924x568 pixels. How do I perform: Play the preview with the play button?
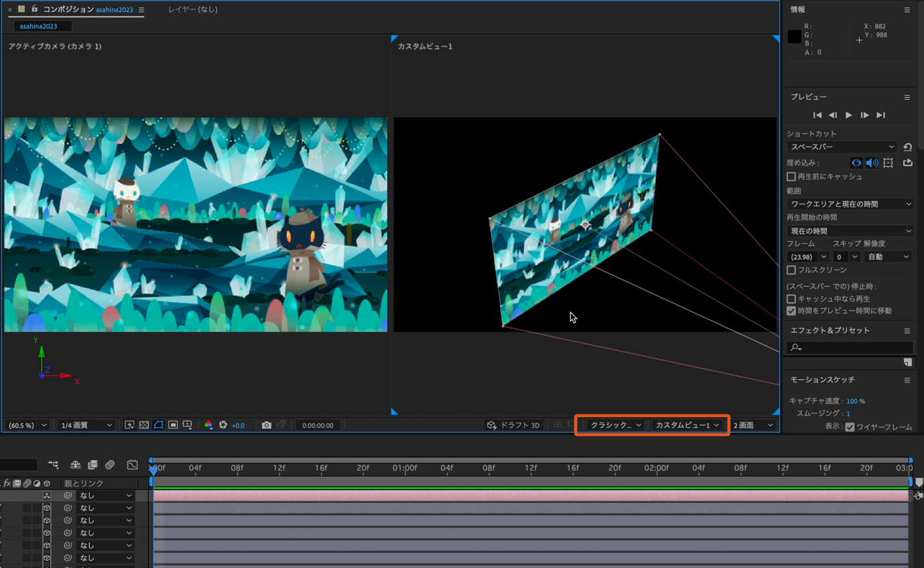coord(849,115)
